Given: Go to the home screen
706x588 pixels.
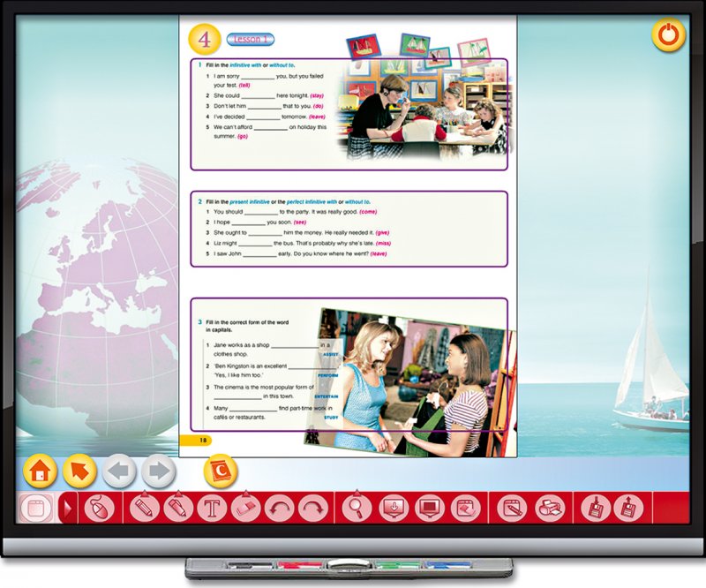Looking at the screenshot, I should coord(40,471).
